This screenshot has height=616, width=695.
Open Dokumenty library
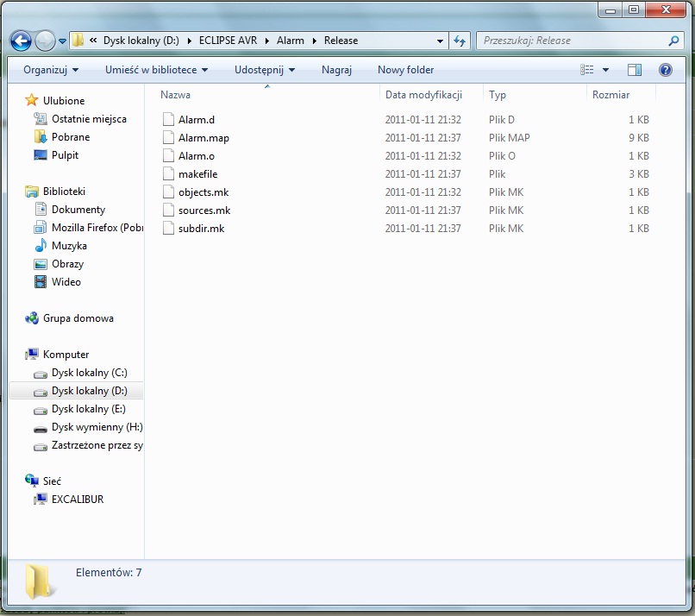78,210
